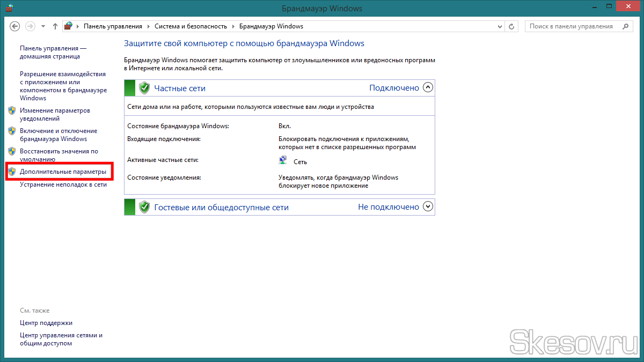Collapse the Частные сети section
Screen dimensions: 644x362
click(x=428, y=87)
